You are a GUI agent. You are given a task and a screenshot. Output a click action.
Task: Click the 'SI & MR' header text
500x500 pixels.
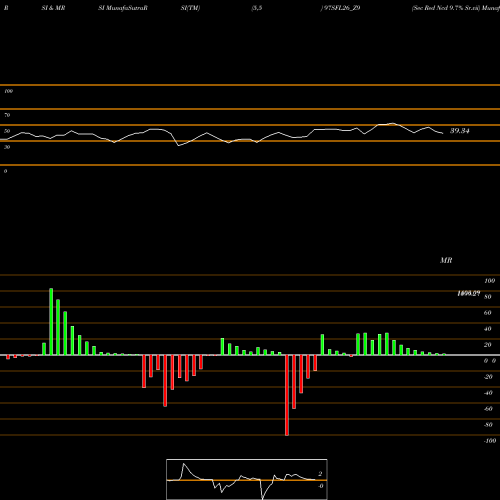coord(53,8)
